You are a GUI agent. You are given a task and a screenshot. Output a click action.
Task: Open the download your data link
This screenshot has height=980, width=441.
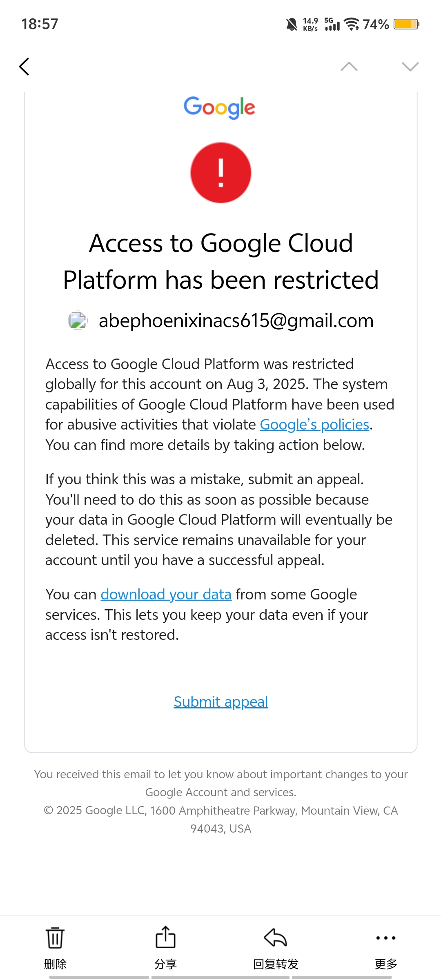166,595
